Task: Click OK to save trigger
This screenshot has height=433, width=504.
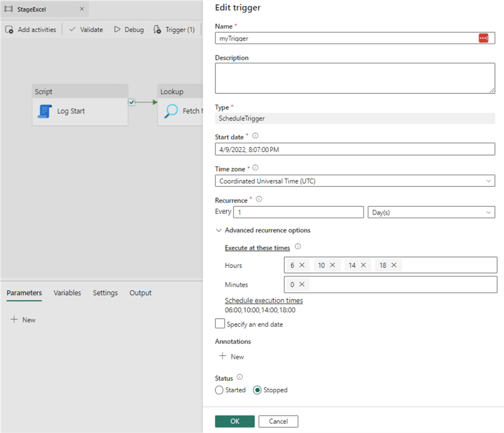Action: 235,421
